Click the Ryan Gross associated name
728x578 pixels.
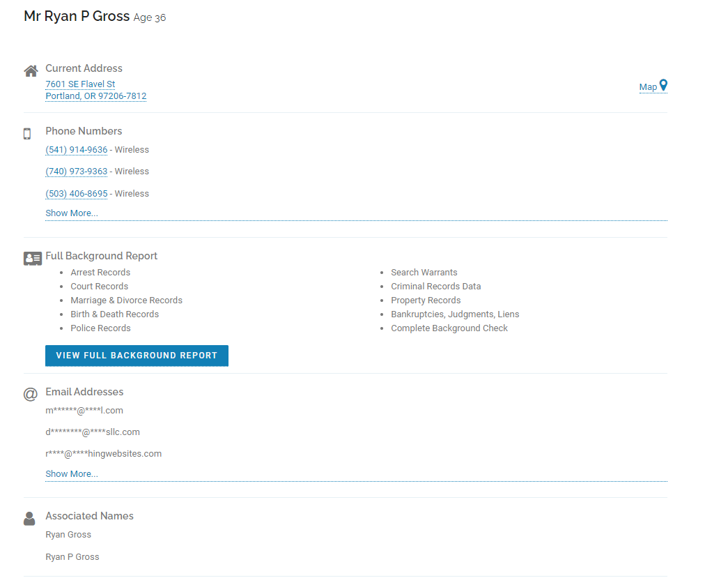click(x=68, y=535)
